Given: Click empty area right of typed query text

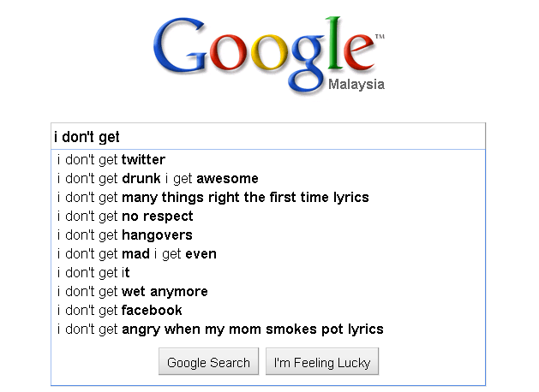Looking at the screenshot, I should (302, 136).
